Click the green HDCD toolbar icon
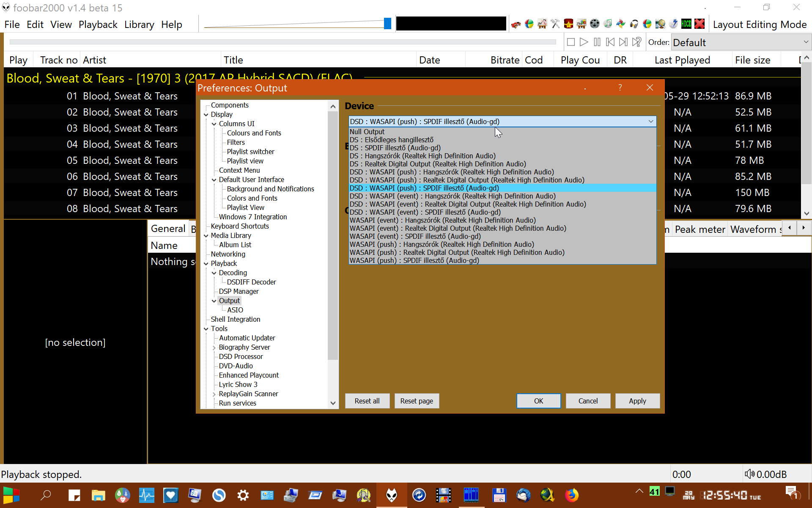The image size is (812, 508). tap(686, 24)
